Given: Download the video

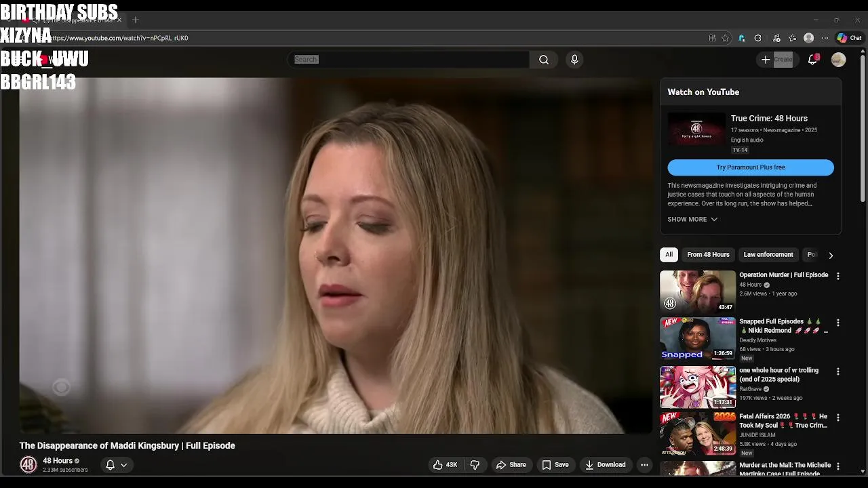Looking at the screenshot, I should tap(605, 465).
